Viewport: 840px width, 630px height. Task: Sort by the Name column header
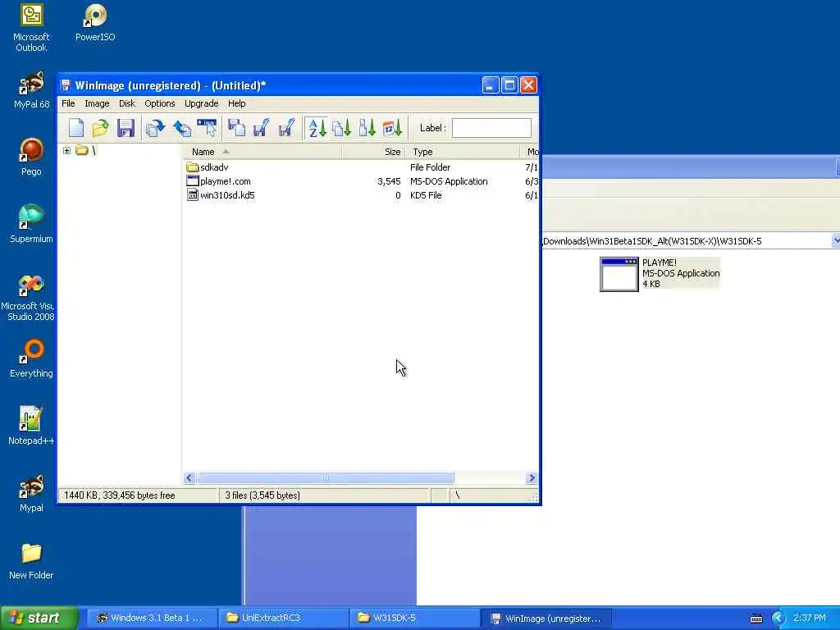(262, 152)
